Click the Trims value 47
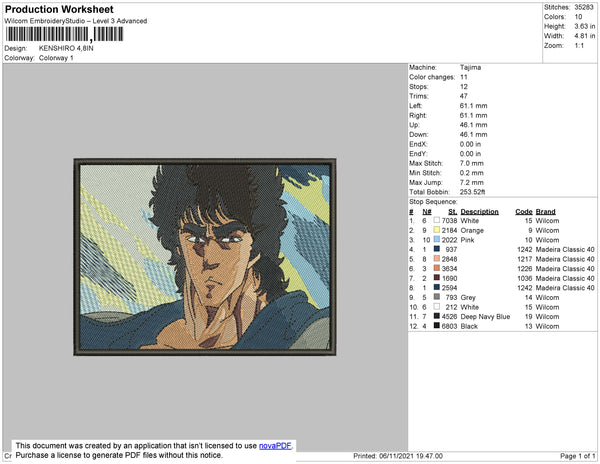This screenshot has height=464, width=600. pos(464,96)
